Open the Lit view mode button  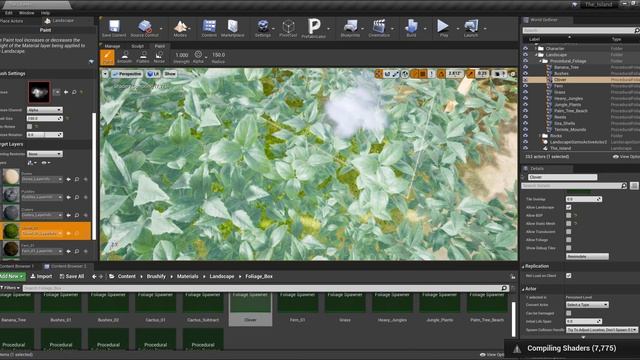153,74
